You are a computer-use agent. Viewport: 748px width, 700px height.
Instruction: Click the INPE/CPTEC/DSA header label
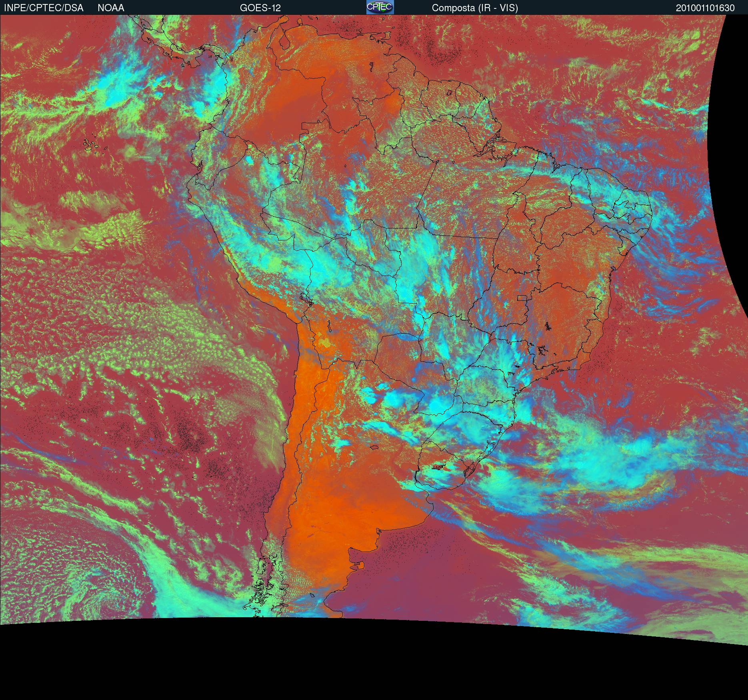pos(44,8)
